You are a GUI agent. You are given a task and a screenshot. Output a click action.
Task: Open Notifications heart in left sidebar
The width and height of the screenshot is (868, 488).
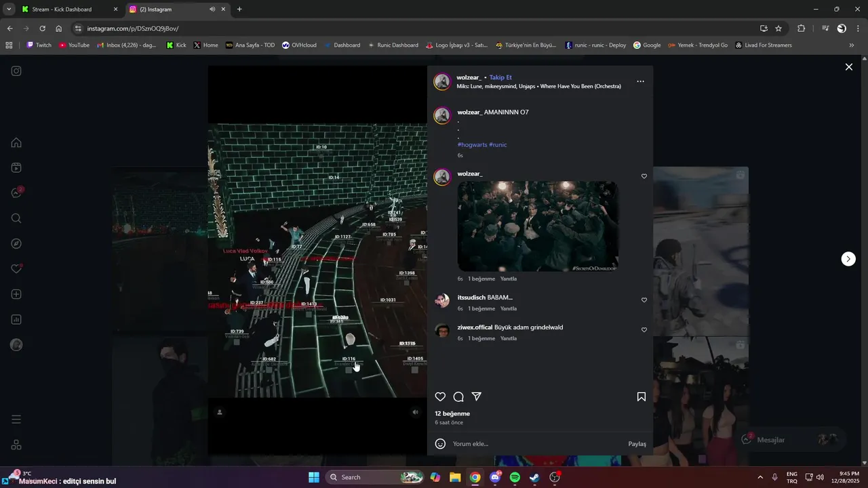[16, 269]
